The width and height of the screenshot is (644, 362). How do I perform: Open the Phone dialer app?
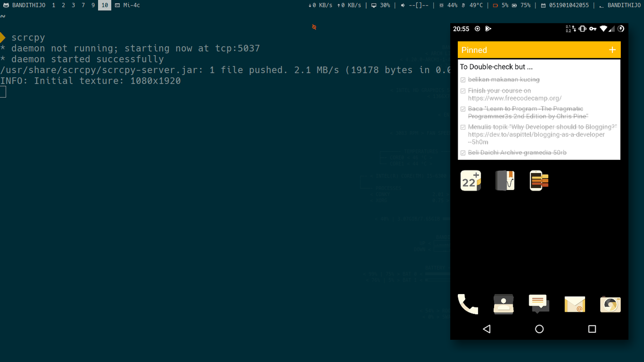pyautogui.click(x=468, y=304)
